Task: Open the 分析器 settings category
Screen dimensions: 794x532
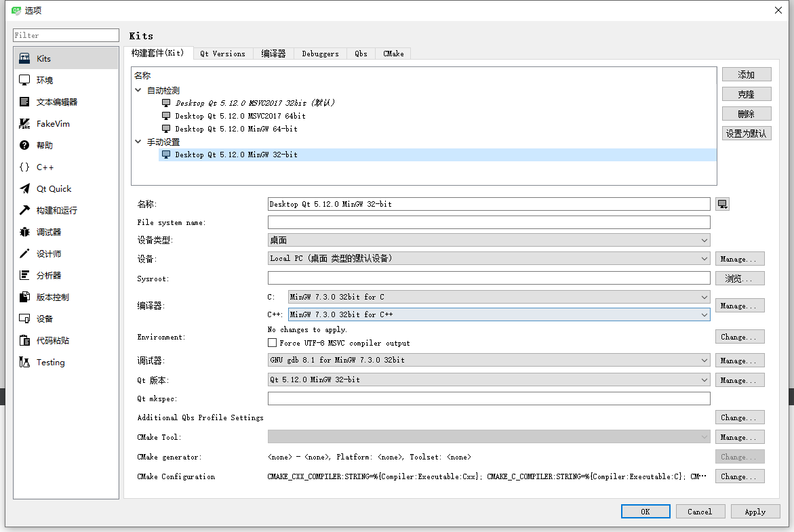Action: tap(66, 275)
